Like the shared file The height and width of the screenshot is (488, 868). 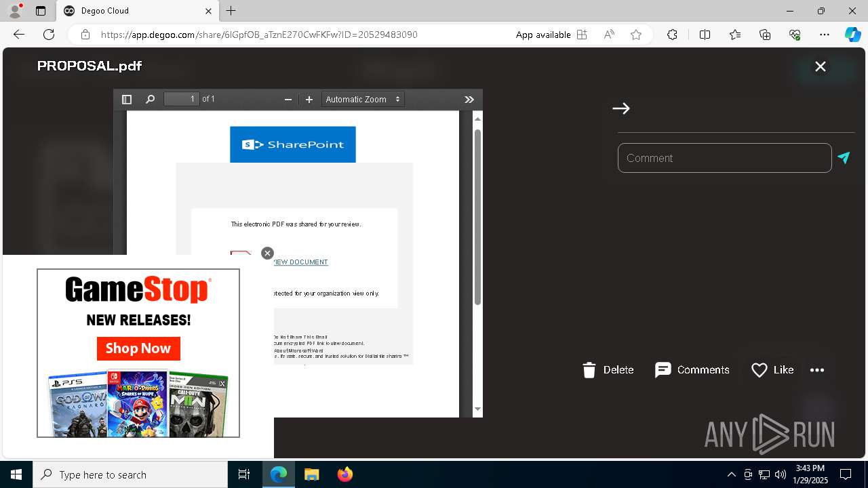tap(772, 370)
